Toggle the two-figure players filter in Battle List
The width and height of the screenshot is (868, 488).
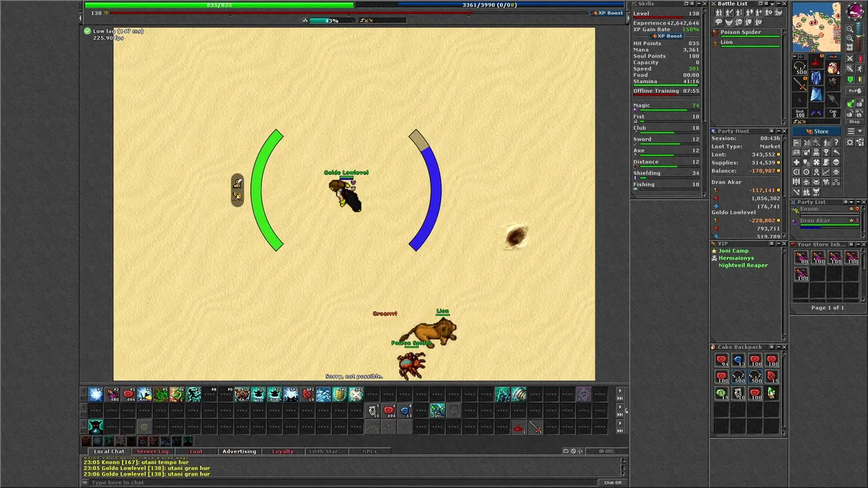(x=719, y=13)
